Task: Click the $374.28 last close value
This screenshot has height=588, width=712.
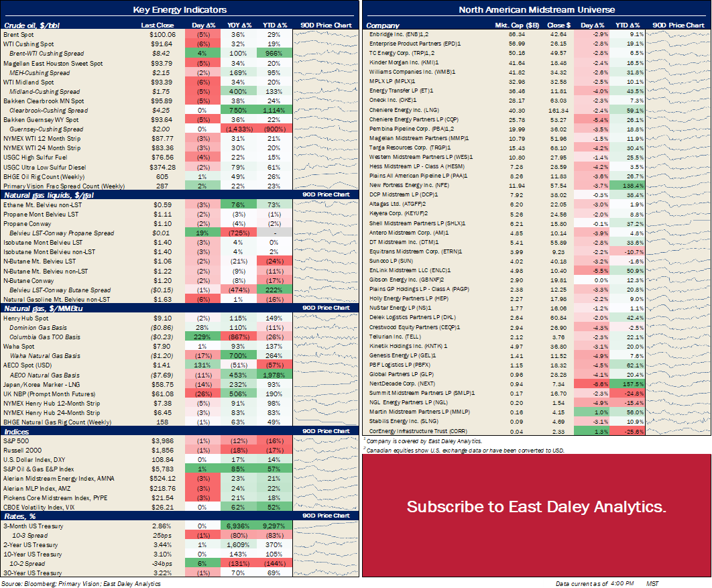Action: pyautogui.click(x=162, y=167)
